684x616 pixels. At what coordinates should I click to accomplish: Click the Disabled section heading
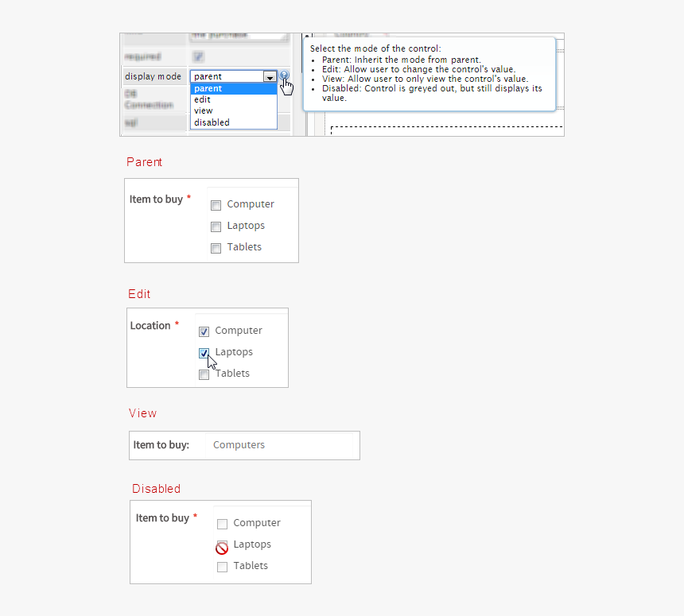156,489
